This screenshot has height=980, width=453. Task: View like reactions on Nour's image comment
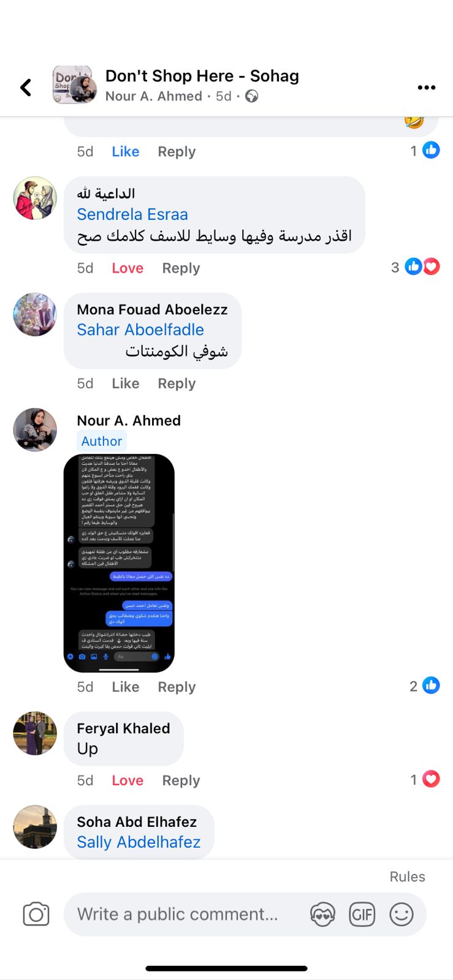click(424, 686)
